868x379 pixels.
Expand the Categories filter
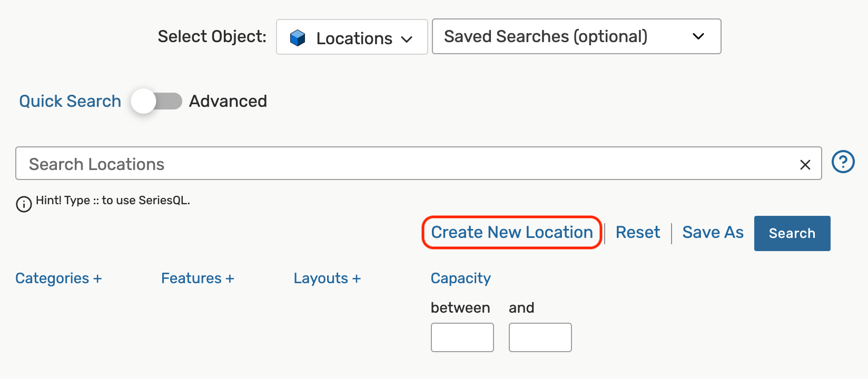pyautogui.click(x=58, y=278)
